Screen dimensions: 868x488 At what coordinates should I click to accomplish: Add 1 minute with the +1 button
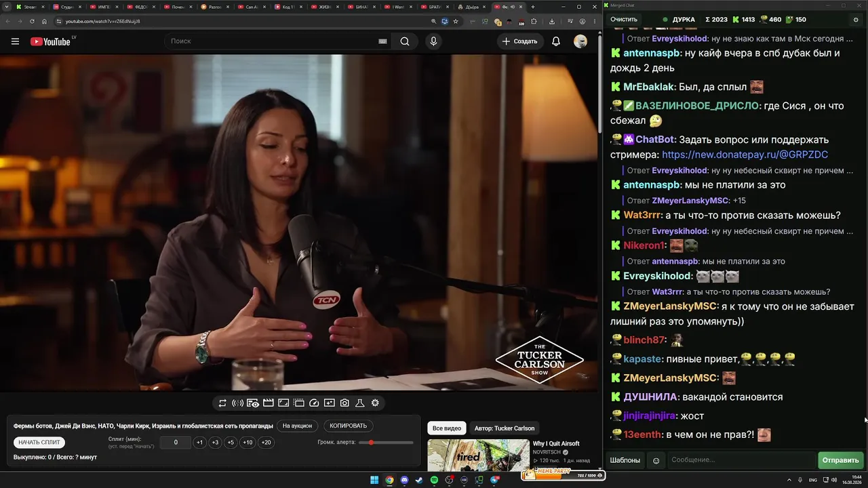coord(199,443)
